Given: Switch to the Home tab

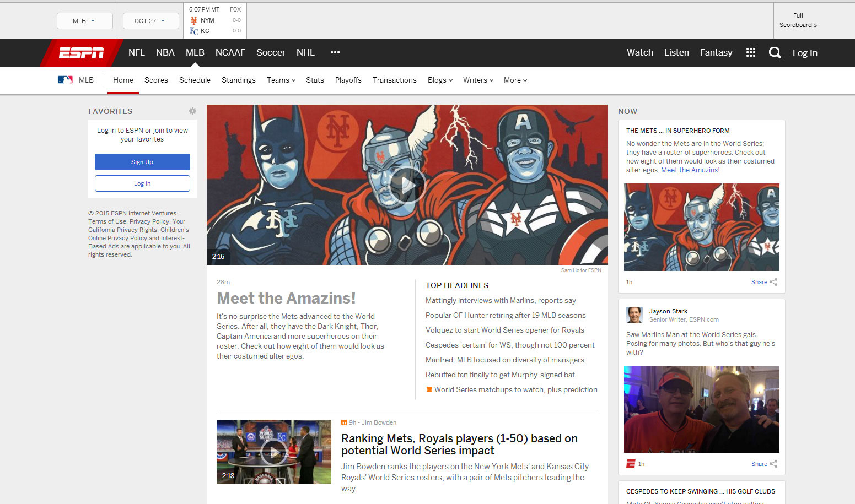Looking at the screenshot, I should pos(123,80).
